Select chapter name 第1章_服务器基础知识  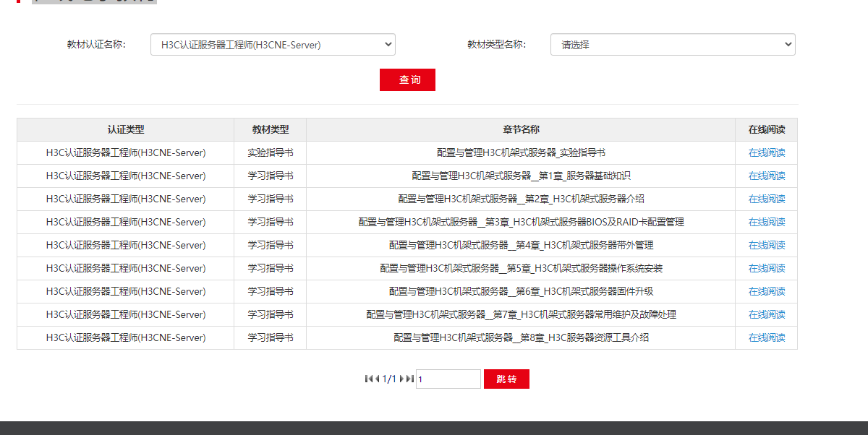[521, 176]
